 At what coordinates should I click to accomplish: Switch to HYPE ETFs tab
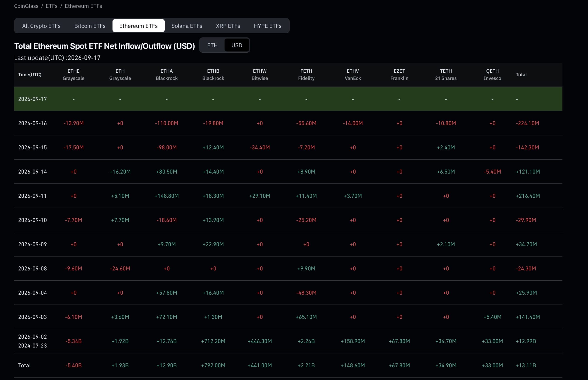tap(268, 26)
